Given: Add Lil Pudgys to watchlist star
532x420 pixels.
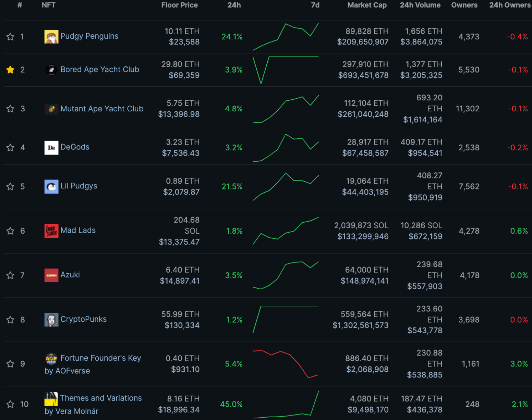Looking at the screenshot, I should [x=10, y=186].
